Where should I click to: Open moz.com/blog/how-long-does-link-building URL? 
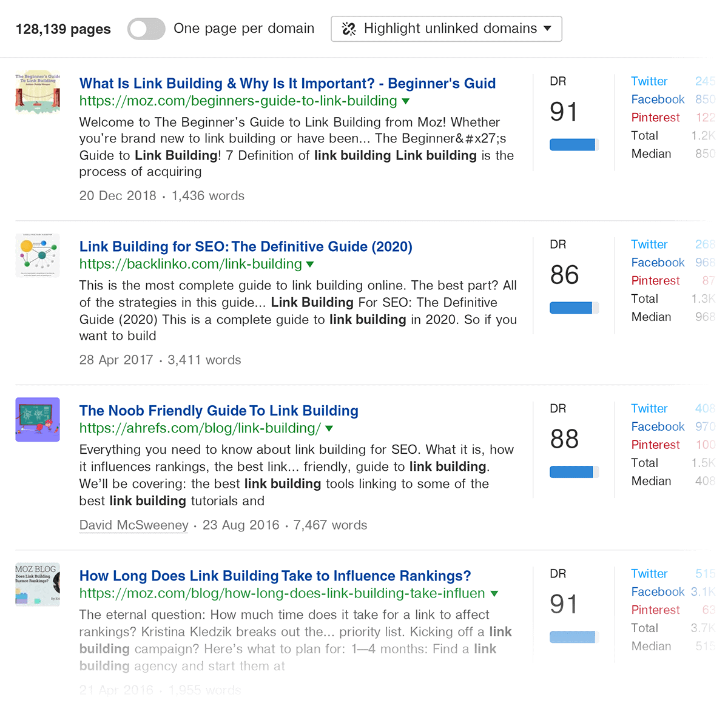(282, 593)
